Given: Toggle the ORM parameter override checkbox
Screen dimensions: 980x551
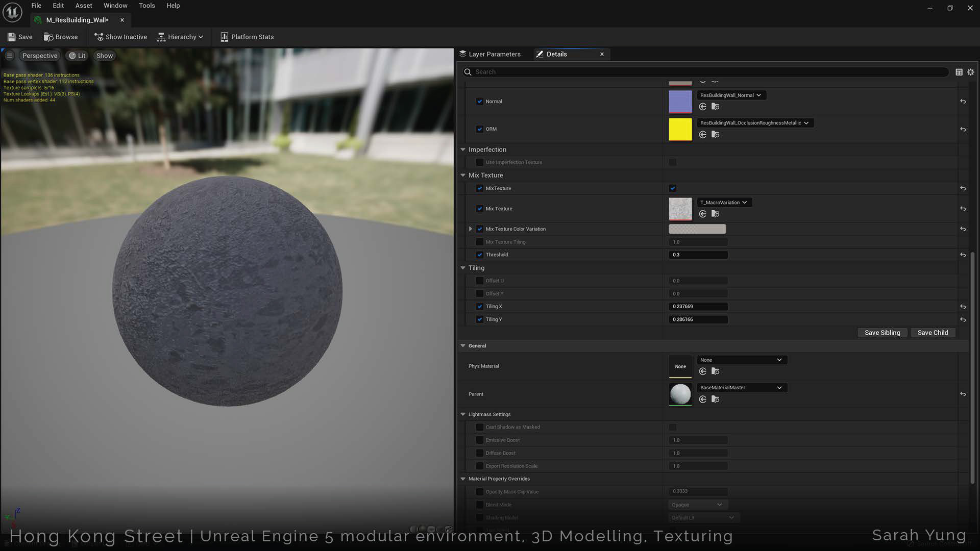Looking at the screenshot, I should [480, 129].
